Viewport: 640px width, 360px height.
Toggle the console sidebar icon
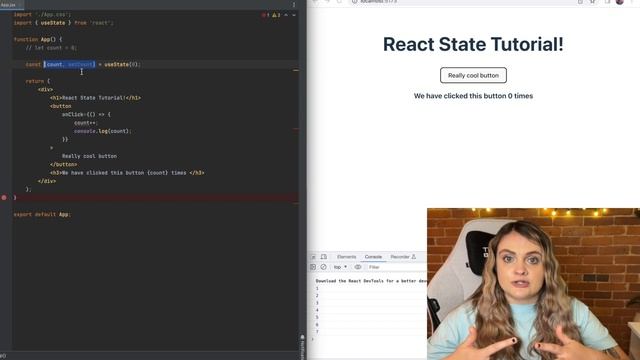[x=313, y=267]
